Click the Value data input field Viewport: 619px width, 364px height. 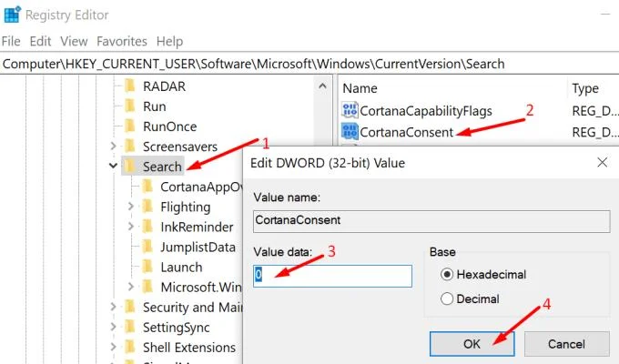[x=332, y=276]
